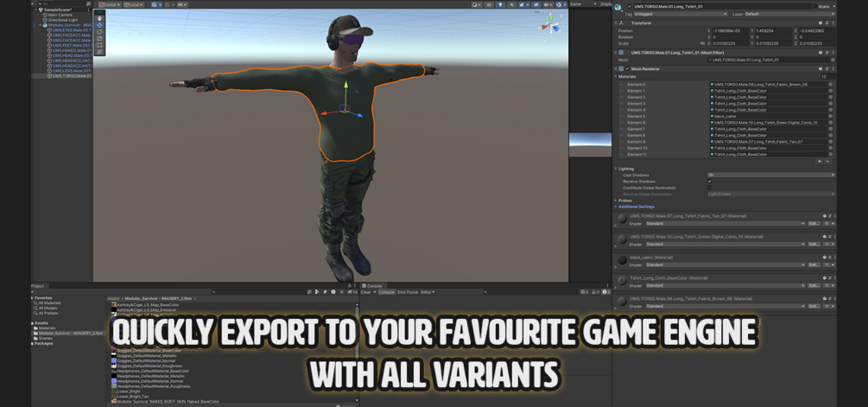The image size is (868, 407).
Task: Open the Cast Shadows dropdown
Action: pos(771,175)
